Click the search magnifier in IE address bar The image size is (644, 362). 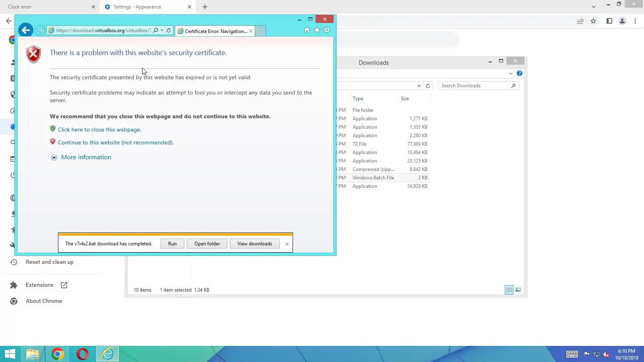click(x=156, y=30)
